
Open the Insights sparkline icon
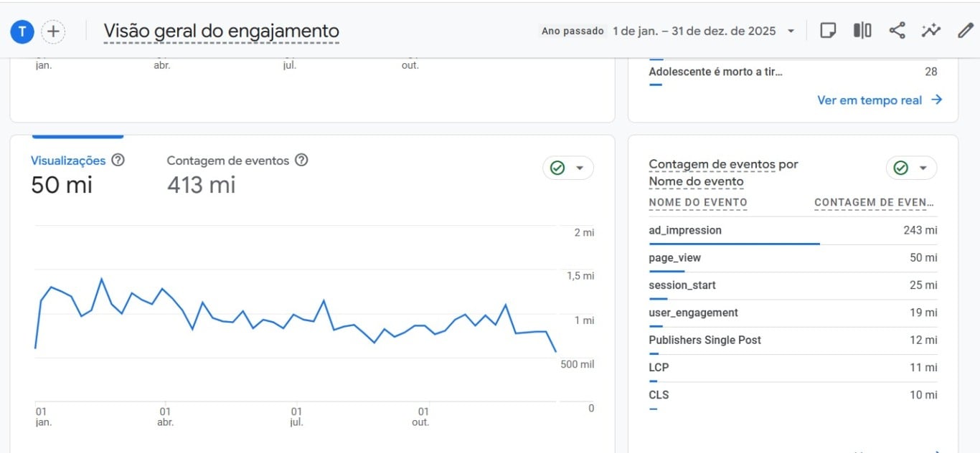tap(931, 31)
